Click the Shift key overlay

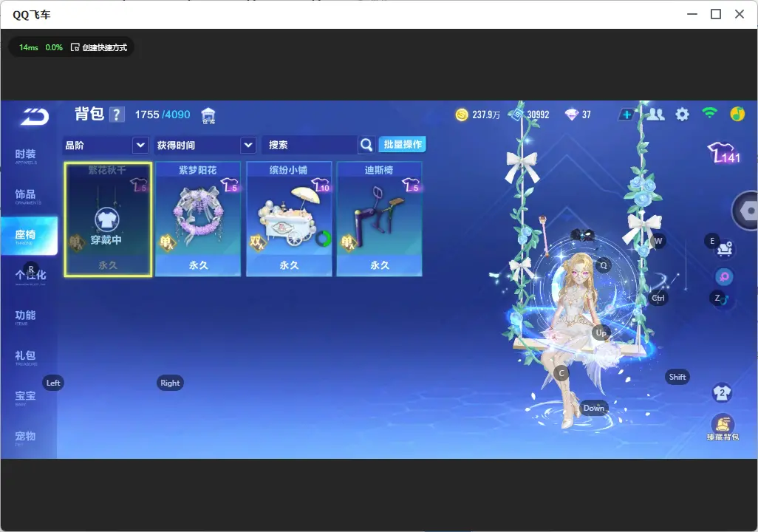click(677, 377)
